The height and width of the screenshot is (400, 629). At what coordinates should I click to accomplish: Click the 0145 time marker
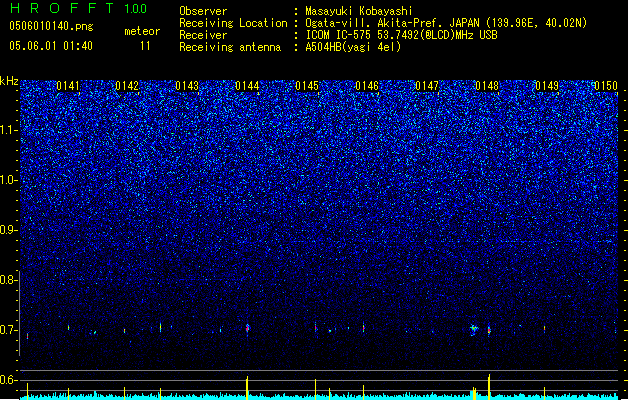(307, 86)
